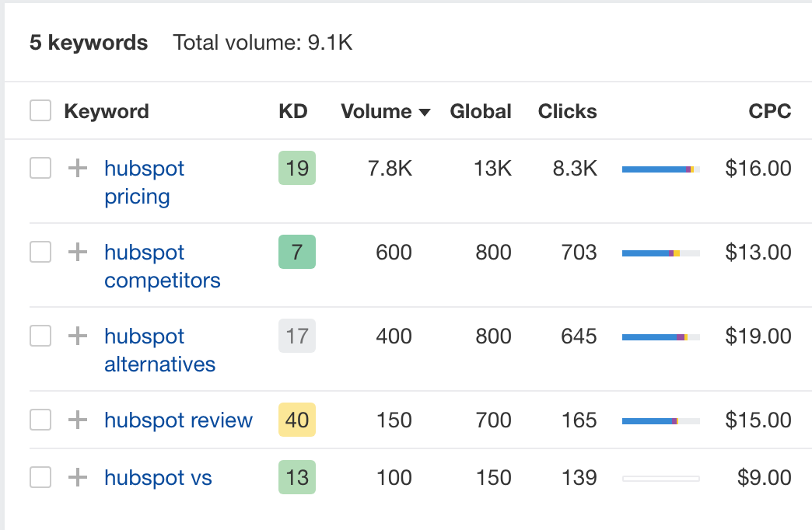
Task: Add hubspot pricing keyword with plus icon
Action: [x=78, y=168]
